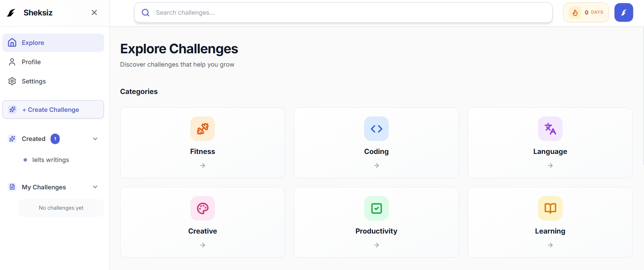Click the Sheksiz logo icon
Viewport: 644px width, 270px height.
coord(12,13)
